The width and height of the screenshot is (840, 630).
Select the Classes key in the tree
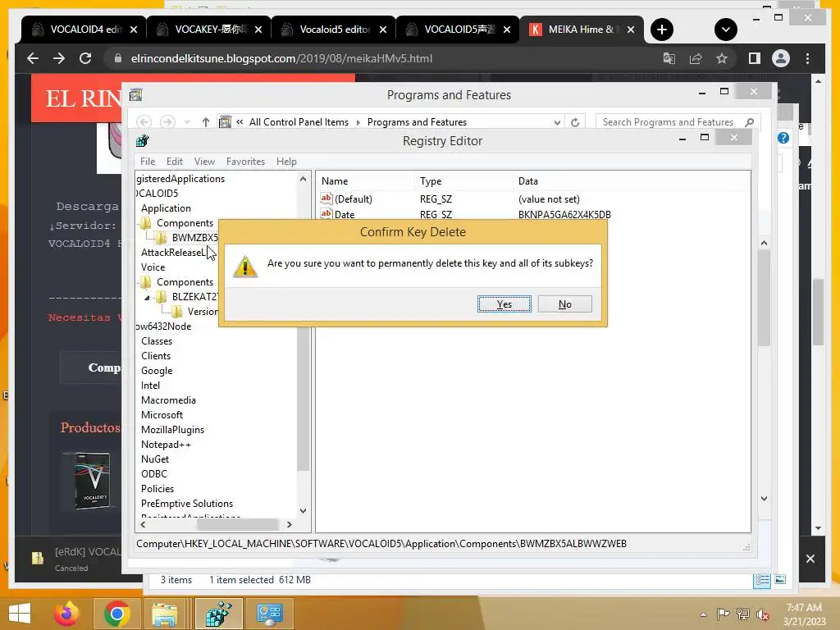coord(157,340)
